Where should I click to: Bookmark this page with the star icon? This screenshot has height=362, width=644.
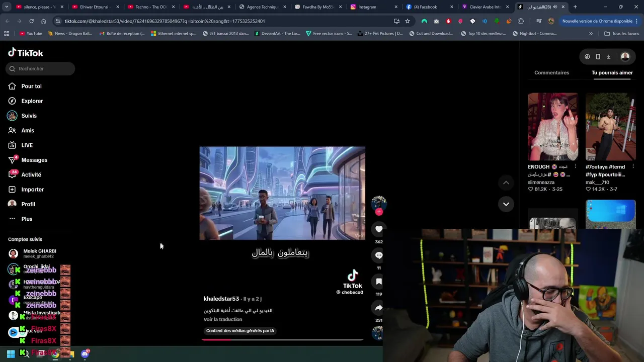coord(408,21)
